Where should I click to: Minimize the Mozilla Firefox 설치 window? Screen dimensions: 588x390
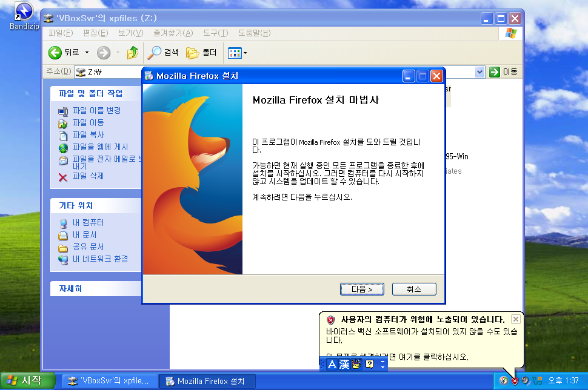(x=409, y=76)
